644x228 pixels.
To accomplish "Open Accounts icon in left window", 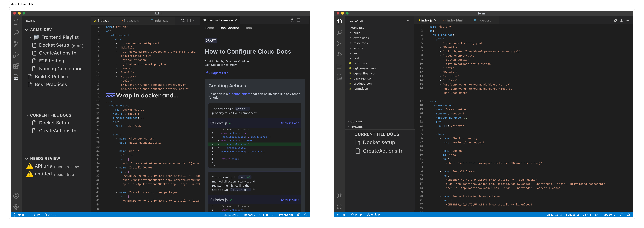I will pos(16,196).
